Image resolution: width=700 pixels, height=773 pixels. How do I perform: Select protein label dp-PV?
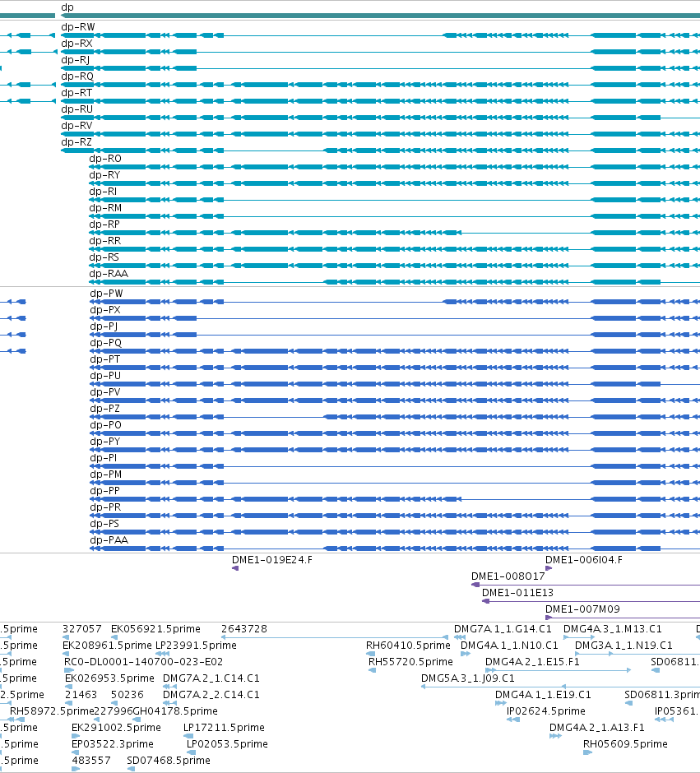tap(105, 392)
